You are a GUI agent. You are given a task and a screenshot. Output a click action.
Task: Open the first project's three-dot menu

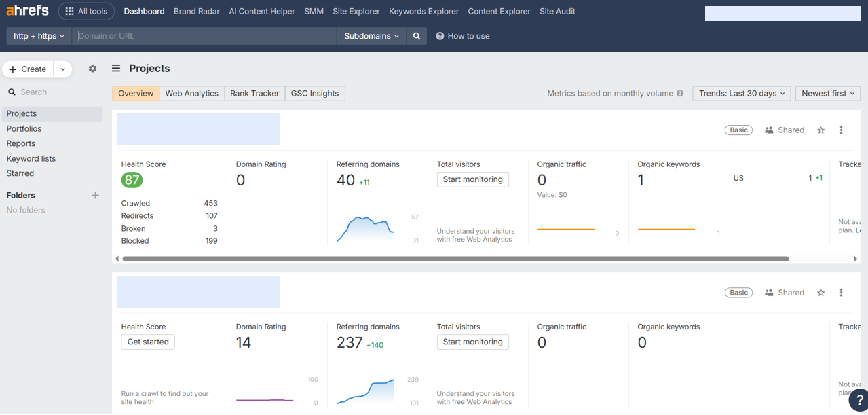pyautogui.click(x=841, y=130)
